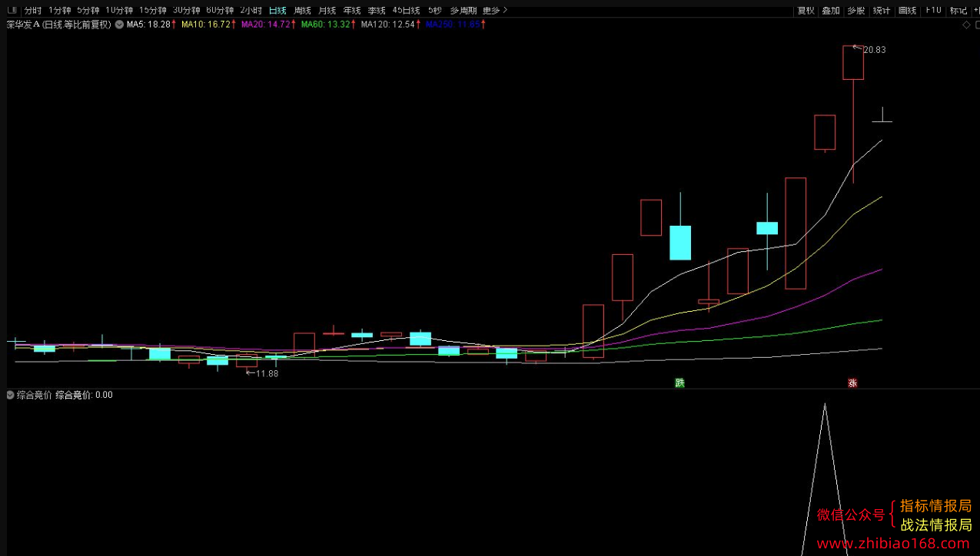The height and width of the screenshot is (556, 980).
Task: Open the 多周期 multi-period view
Action: 463,10
